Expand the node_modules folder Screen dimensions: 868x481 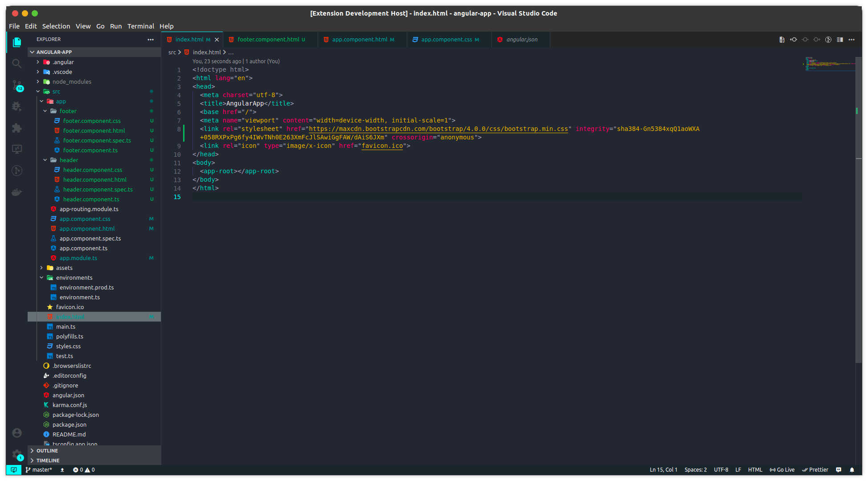pos(94,82)
